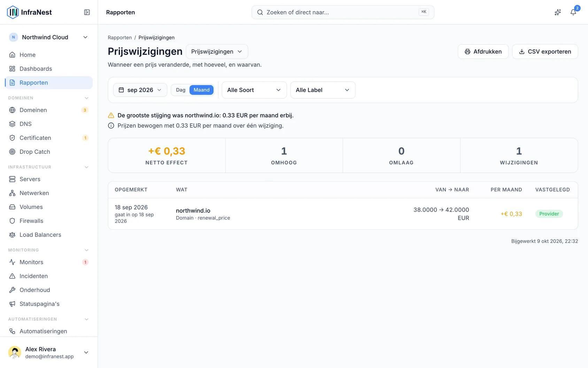Open Statuspagina's megaphone item
Screen dimensions: 588x368
(x=49, y=304)
